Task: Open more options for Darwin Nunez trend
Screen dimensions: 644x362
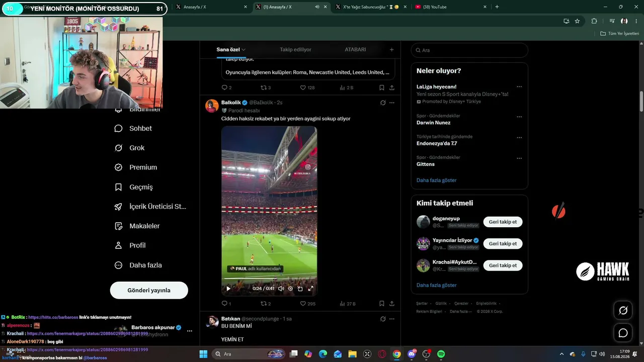Action: 519,117
